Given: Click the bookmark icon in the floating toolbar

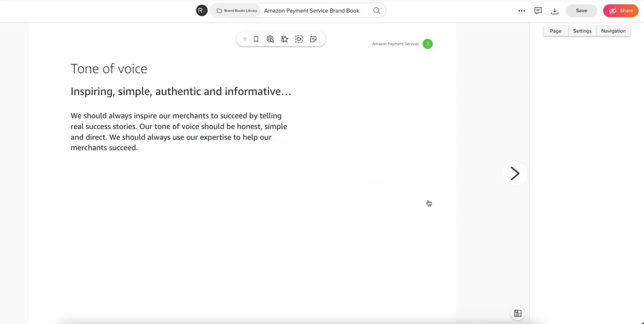Looking at the screenshot, I should pos(256,39).
